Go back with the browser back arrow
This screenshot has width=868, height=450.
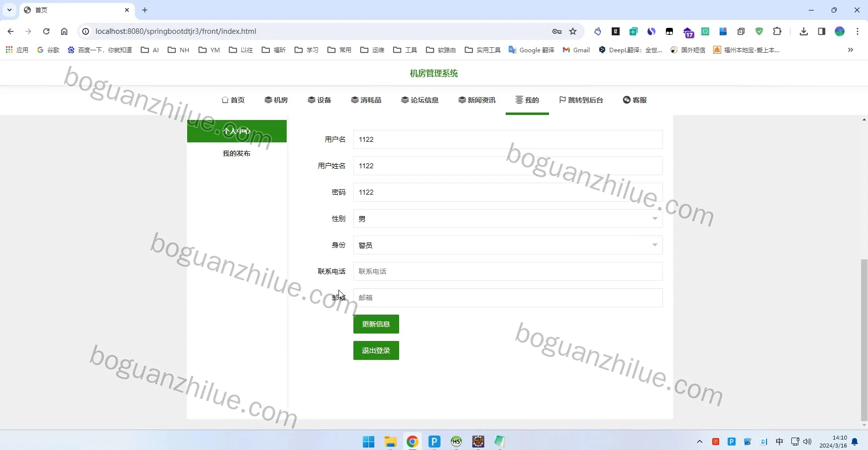(x=10, y=31)
